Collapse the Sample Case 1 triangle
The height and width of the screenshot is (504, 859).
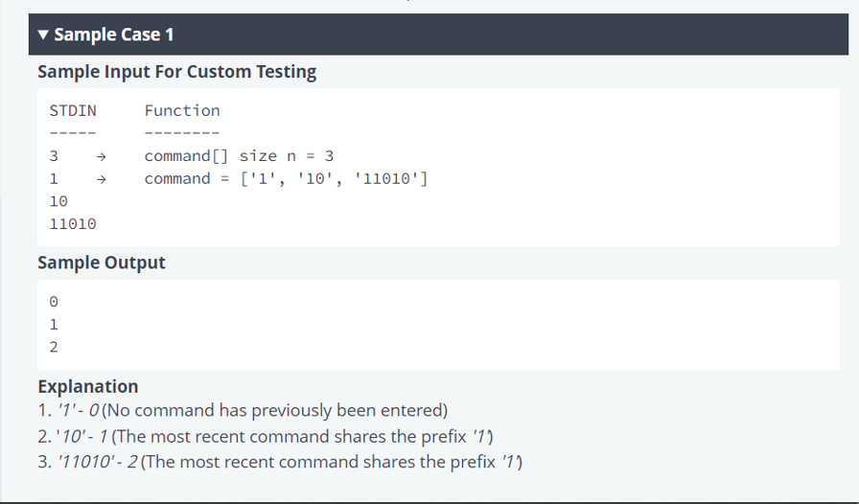click(x=43, y=34)
